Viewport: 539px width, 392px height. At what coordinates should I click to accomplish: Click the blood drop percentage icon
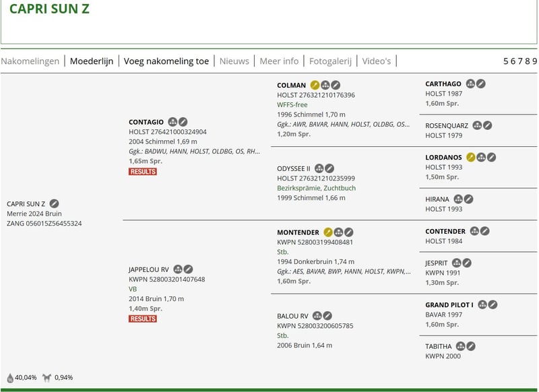coord(10,378)
